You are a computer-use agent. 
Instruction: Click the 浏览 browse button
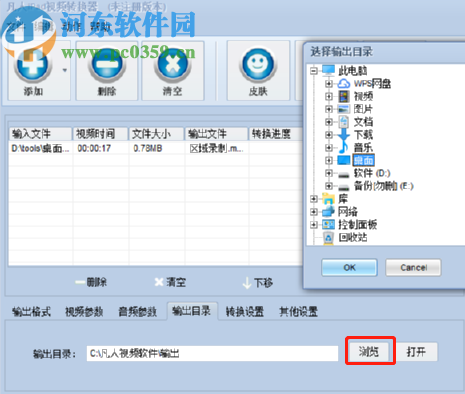369,351
